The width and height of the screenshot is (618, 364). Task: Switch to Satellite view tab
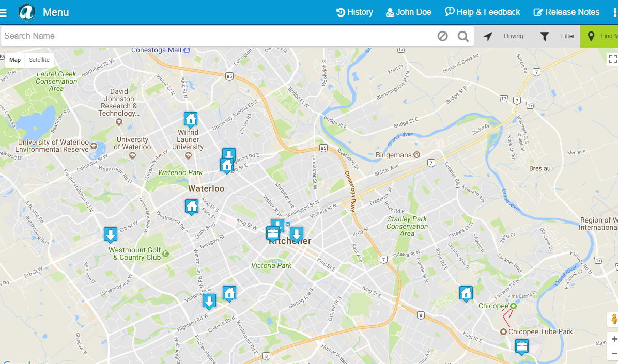tap(39, 60)
